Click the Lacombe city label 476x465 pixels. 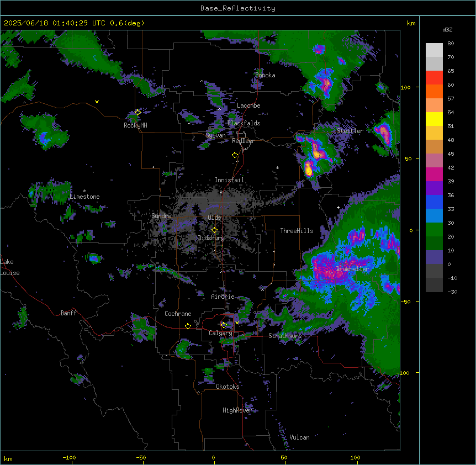[x=248, y=105]
